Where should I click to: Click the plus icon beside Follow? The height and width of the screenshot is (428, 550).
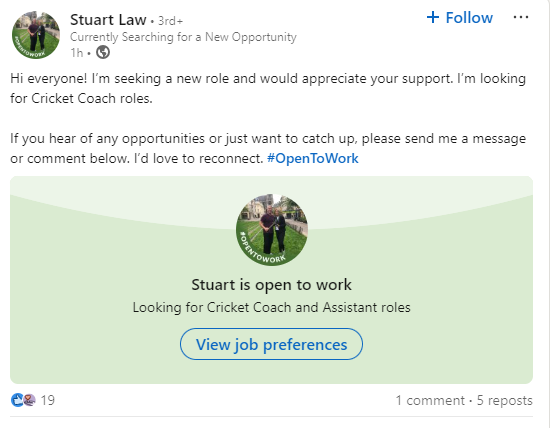point(433,17)
